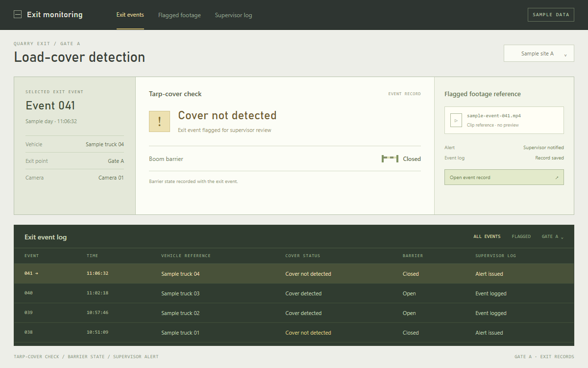Click the TIME column header
Image resolution: width=588 pixels, height=368 pixels.
92,256
